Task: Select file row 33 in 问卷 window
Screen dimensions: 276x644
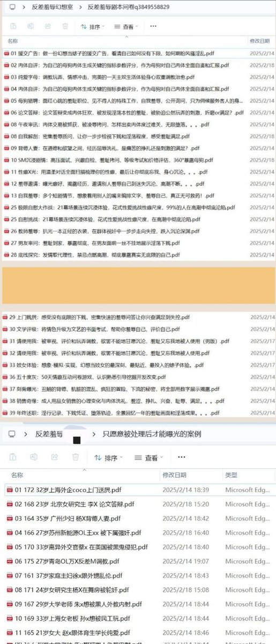Action: pos(138,364)
